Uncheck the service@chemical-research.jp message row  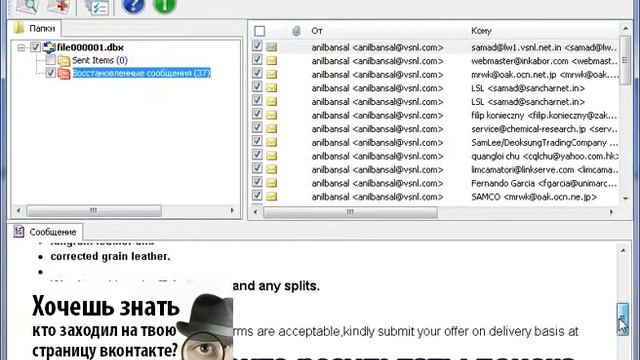point(257,127)
